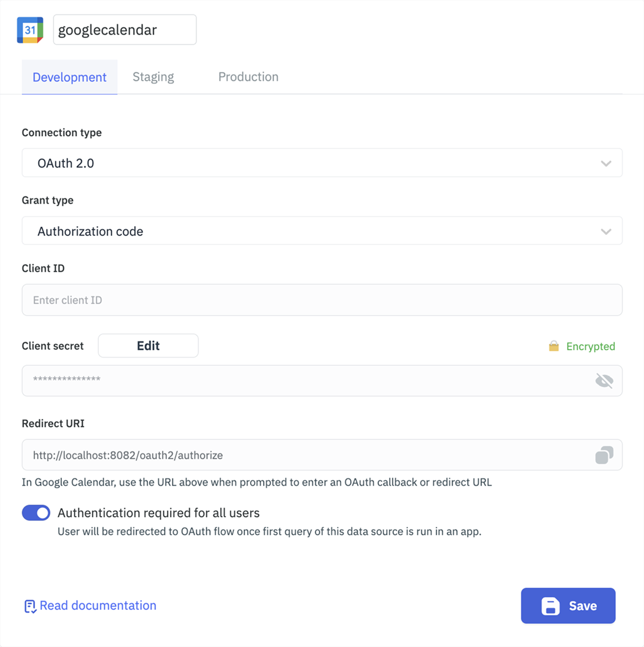The width and height of the screenshot is (644, 647).
Task: Select the Development tab
Action: pos(70,77)
